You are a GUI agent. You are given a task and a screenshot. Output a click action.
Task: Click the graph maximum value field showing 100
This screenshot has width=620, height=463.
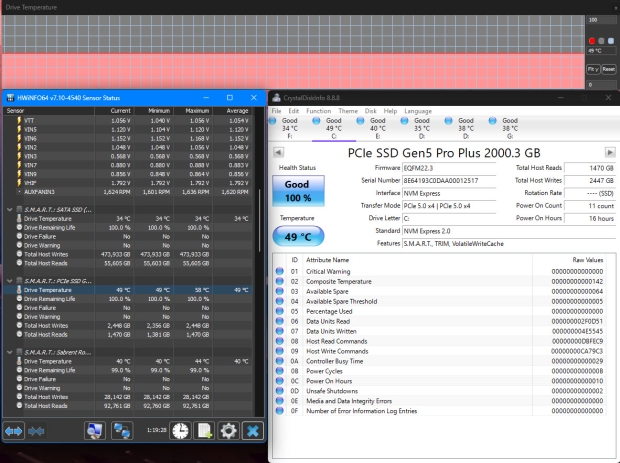[601, 20]
